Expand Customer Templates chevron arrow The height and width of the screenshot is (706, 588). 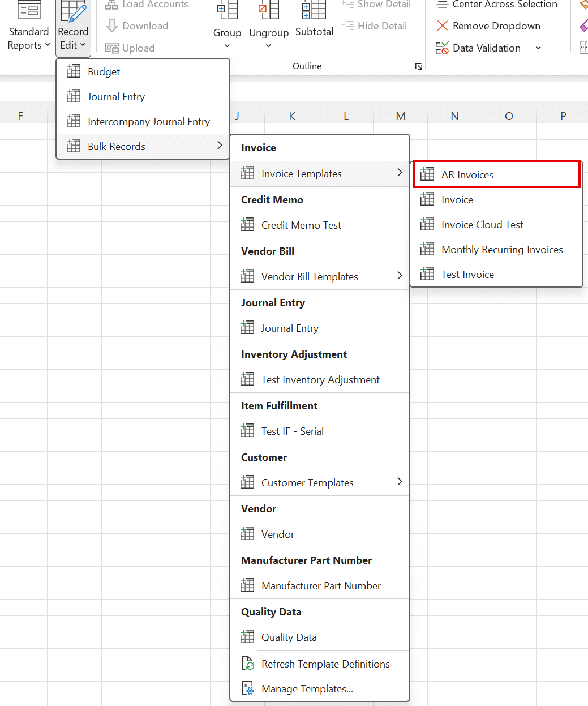point(400,481)
